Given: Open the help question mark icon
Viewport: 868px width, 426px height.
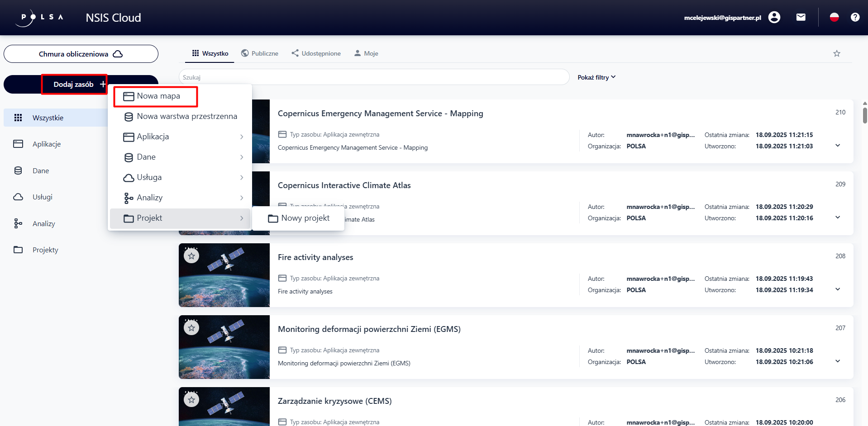Looking at the screenshot, I should (x=855, y=18).
